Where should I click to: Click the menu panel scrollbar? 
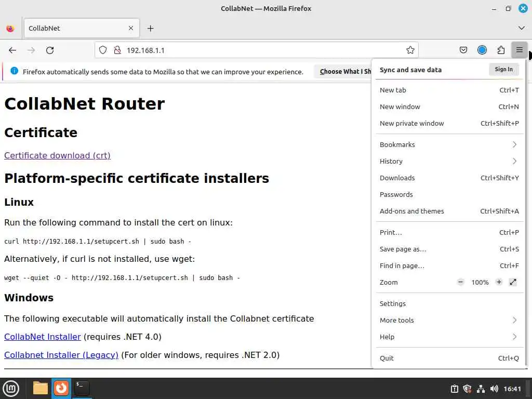point(526,214)
